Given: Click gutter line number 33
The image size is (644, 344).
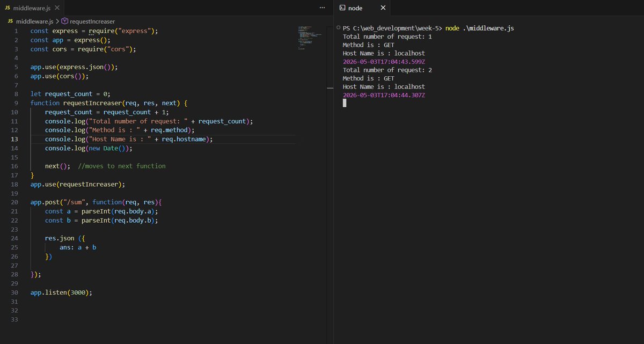Looking at the screenshot, I should pos(14,319).
